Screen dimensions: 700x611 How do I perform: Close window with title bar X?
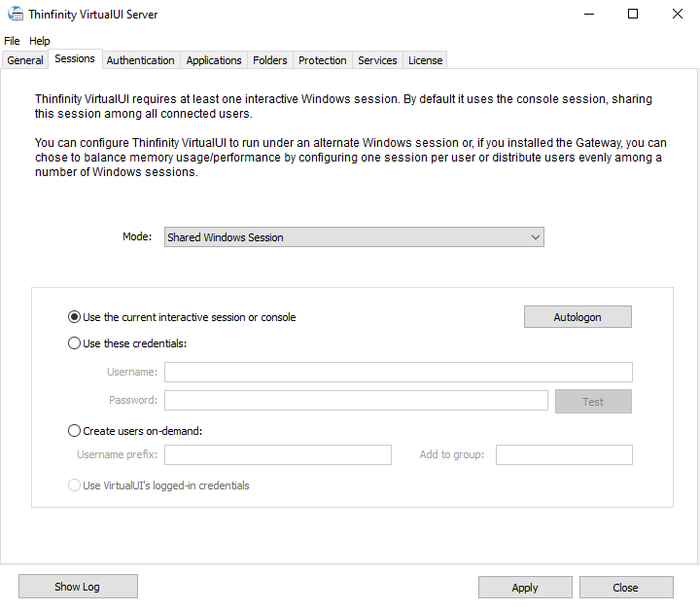point(678,14)
